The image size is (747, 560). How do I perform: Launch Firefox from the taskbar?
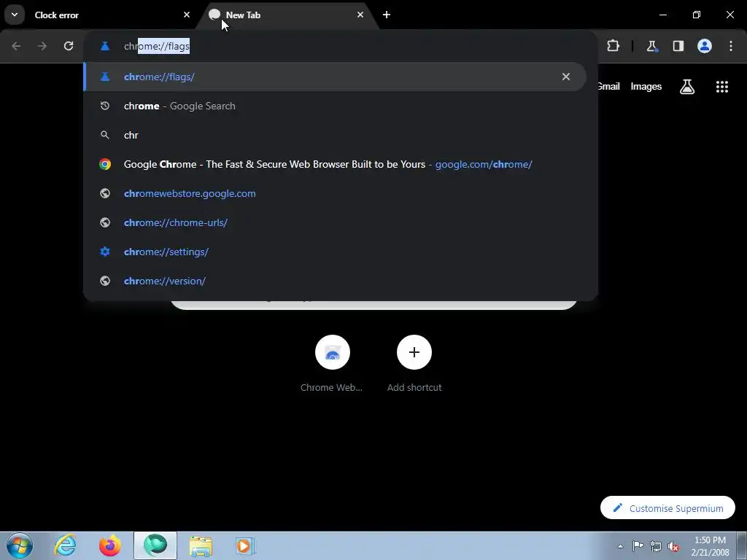point(110,545)
